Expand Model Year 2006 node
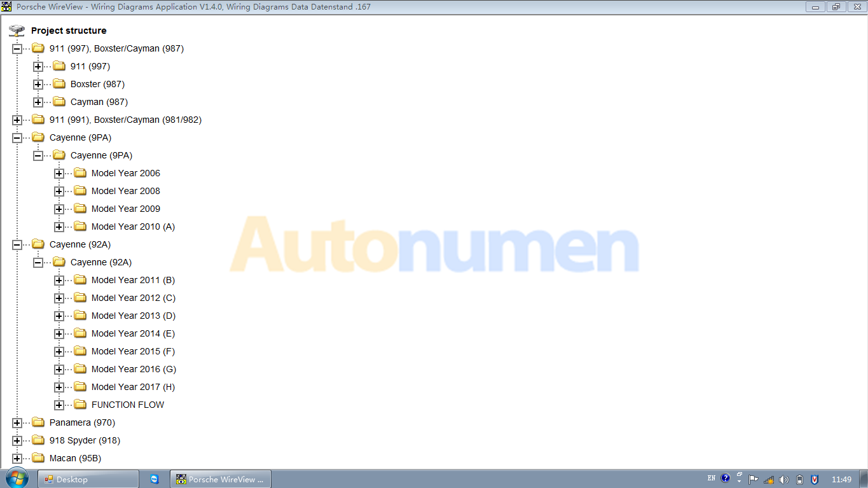Viewport: 868px width, 488px height. tap(59, 173)
